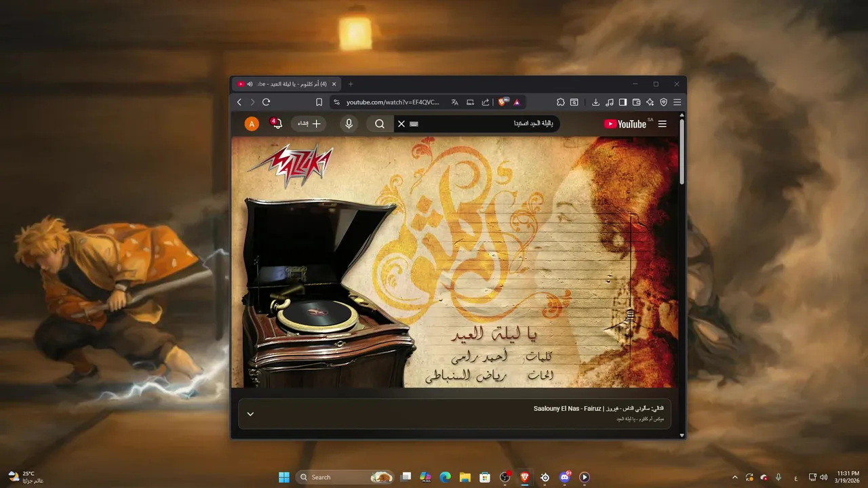Click the tray icon with the red dot
The width and height of the screenshot is (868, 488).
[764, 477]
